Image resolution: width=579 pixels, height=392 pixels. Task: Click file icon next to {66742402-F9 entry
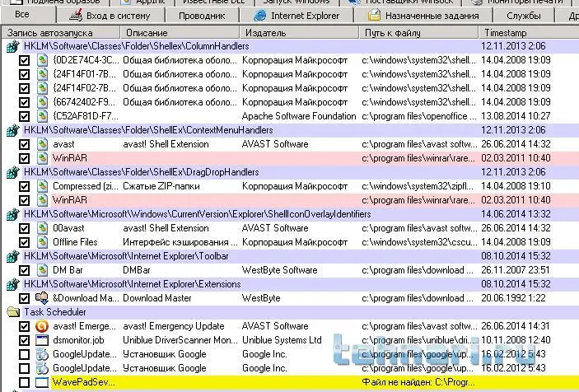(x=42, y=102)
